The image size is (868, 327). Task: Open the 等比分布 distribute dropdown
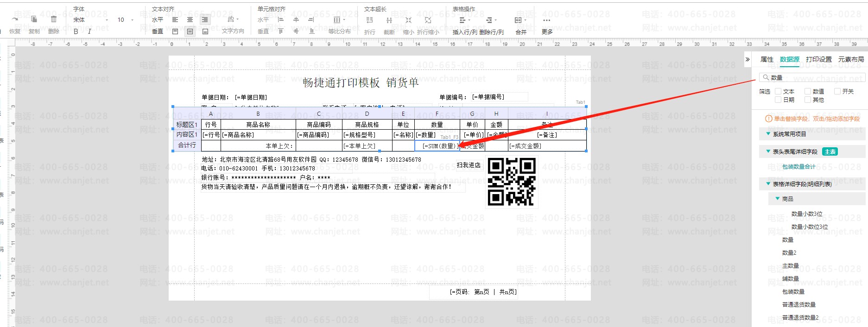tap(339, 20)
